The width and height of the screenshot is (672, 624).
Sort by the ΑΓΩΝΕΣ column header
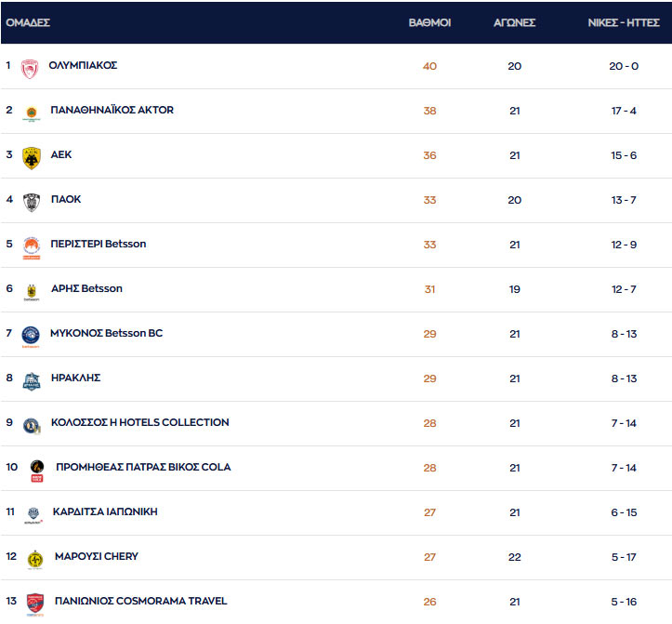pos(514,22)
